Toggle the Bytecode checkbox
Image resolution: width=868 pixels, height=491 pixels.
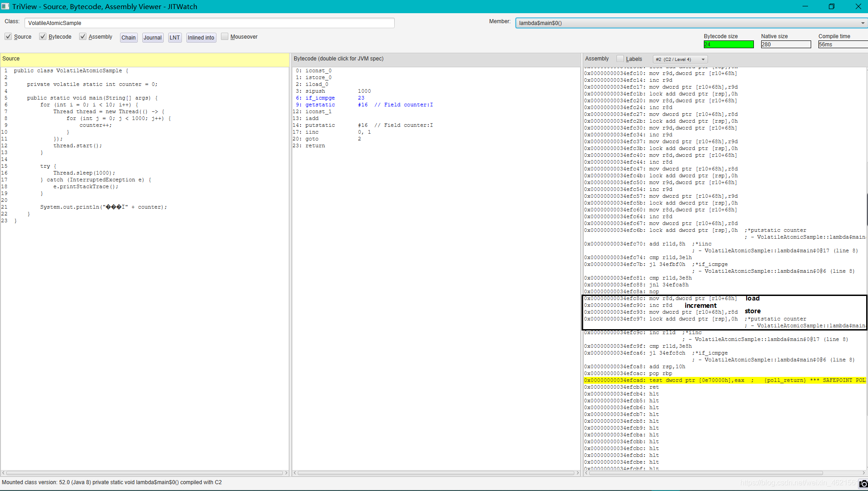[42, 36]
